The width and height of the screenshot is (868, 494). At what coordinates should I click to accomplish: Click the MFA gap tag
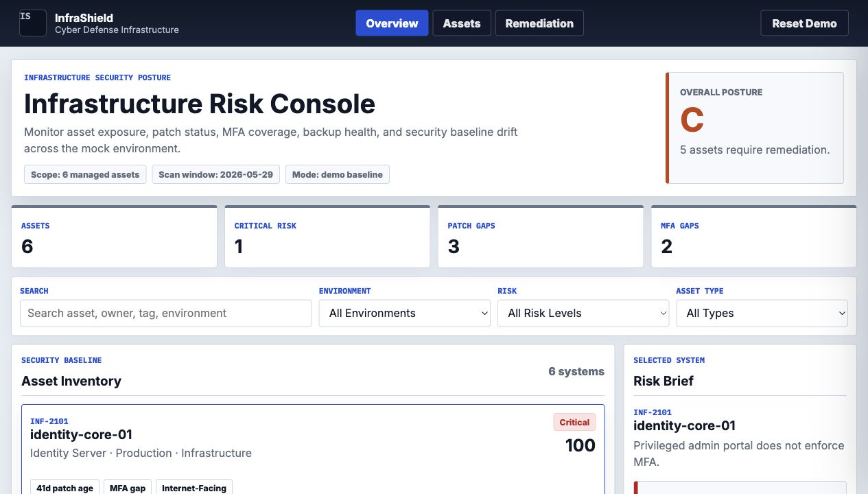128,488
